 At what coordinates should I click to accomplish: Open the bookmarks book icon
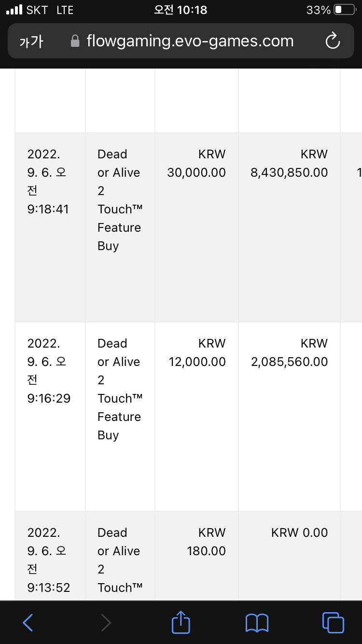click(x=257, y=623)
